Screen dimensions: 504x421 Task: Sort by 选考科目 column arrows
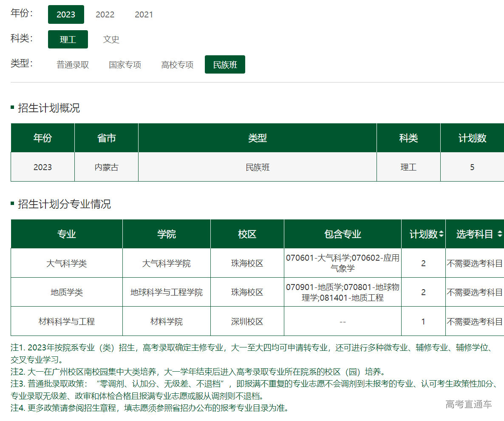click(x=499, y=234)
